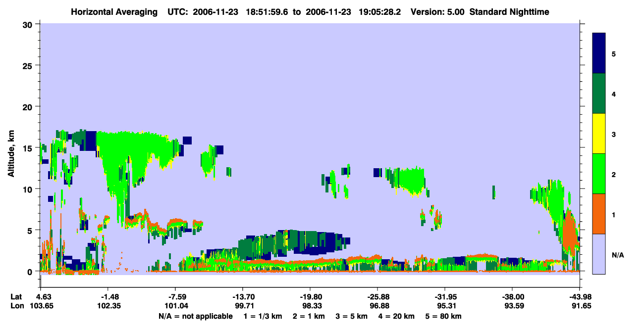This screenshot has width=644, height=330.
Task: Click the 'N/A = not applicable' legend text
Action: [196, 316]
